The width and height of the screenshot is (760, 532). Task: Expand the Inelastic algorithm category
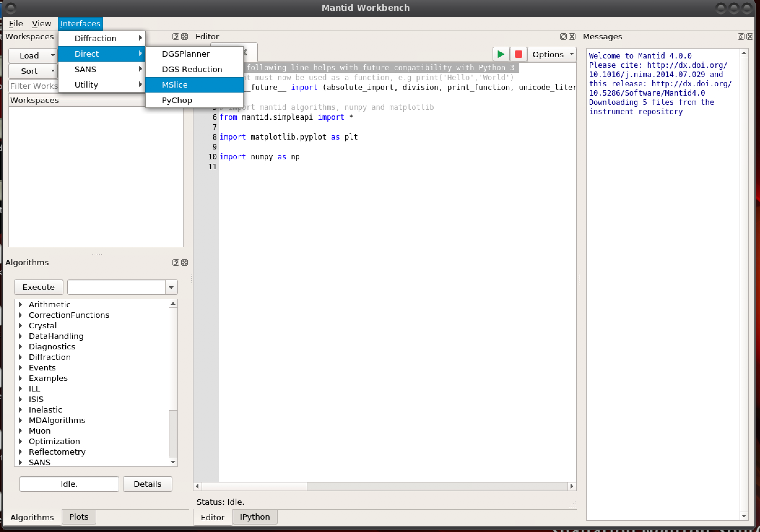click(20, 409)
